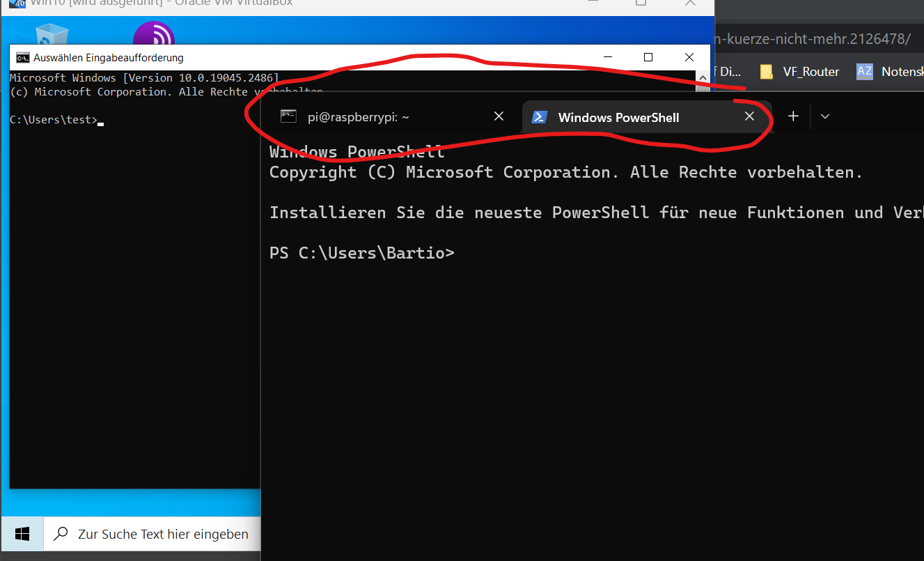Click the PowerShell icon in the tab

pyautogui.click(x=539, y=117)
